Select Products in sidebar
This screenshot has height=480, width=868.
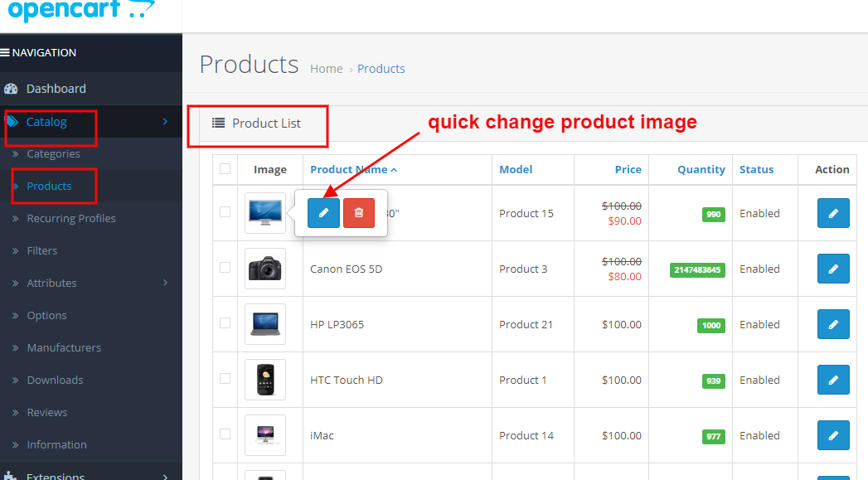[x=49, y=186]
